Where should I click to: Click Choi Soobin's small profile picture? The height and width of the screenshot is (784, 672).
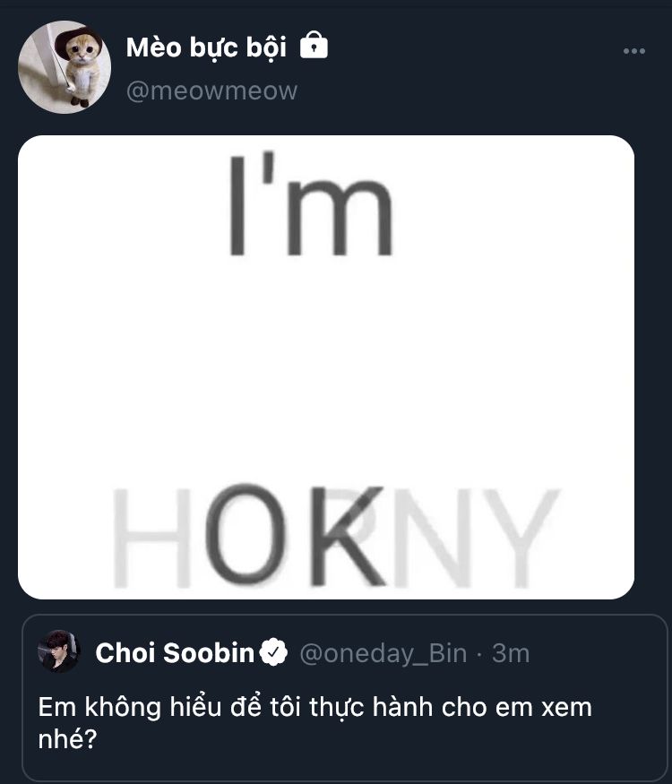[x=60, y=651]
